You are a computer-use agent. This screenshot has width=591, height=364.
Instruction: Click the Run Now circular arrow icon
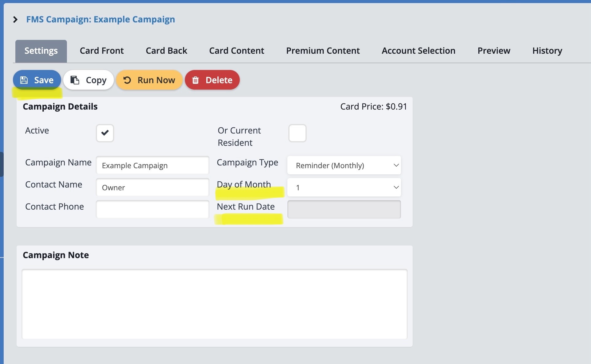pos(127,80)
